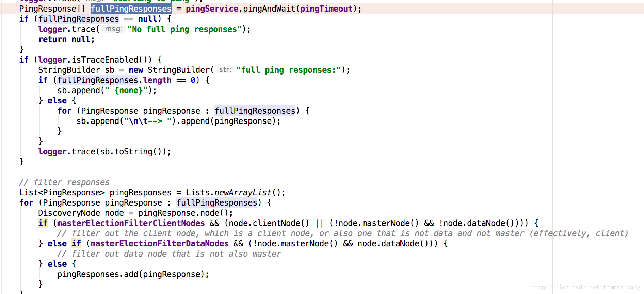Click fullPingResponses.length expression
644x294 pixels.
click(x=114, y=80)
